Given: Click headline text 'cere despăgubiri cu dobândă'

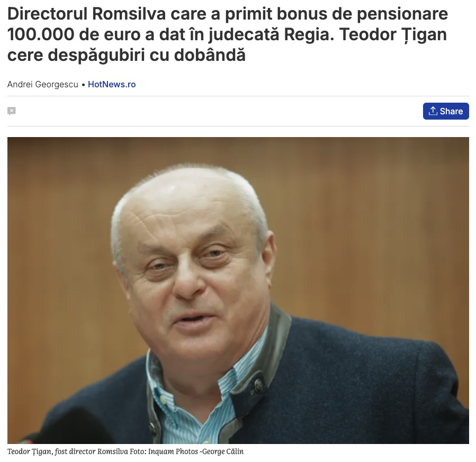Looking at the screenshot, I should [x=127, y=55].
